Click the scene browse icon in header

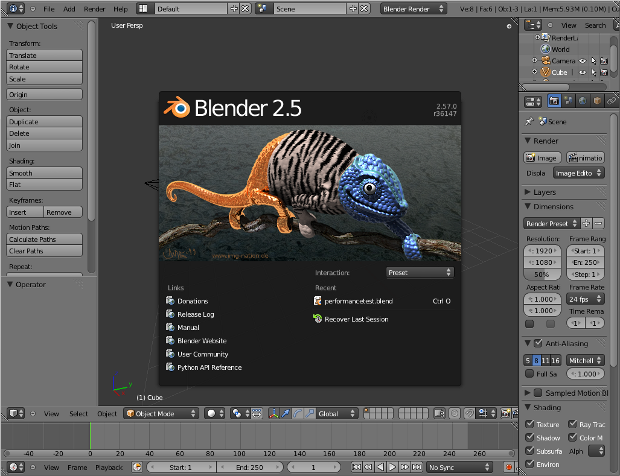[262, 9]
